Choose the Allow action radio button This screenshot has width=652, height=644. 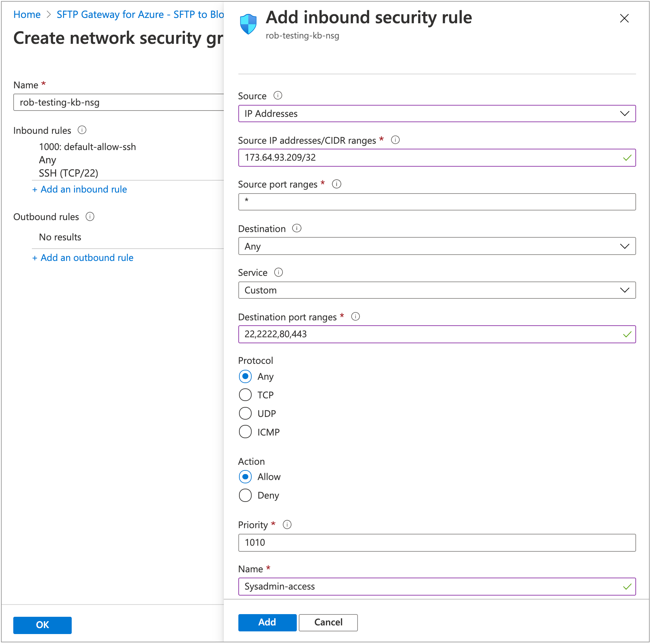(x=245, y=477)
